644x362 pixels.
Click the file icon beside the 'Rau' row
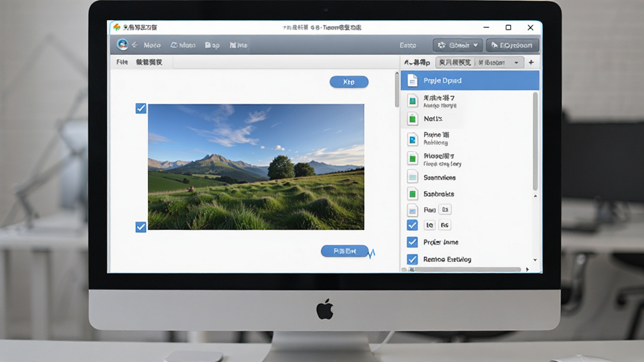click(x=413, y=210)
